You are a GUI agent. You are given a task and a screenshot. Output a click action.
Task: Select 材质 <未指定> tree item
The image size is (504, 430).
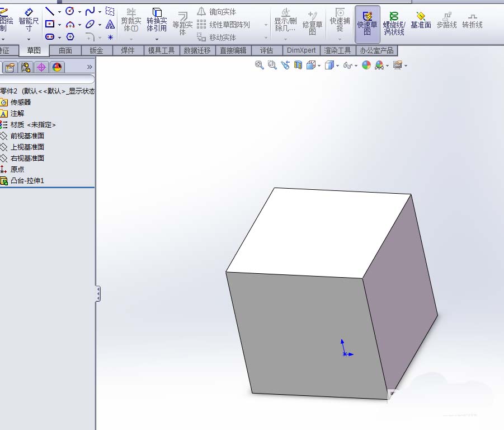(x=33, y=125)
